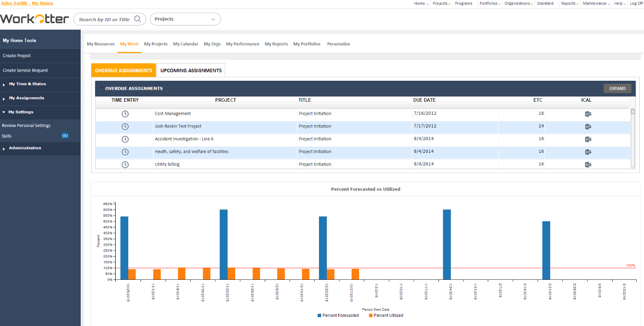Expand the My Assignments sidebar section
Viewport: 644px width, 326px height.
click(x=26, y=98)
